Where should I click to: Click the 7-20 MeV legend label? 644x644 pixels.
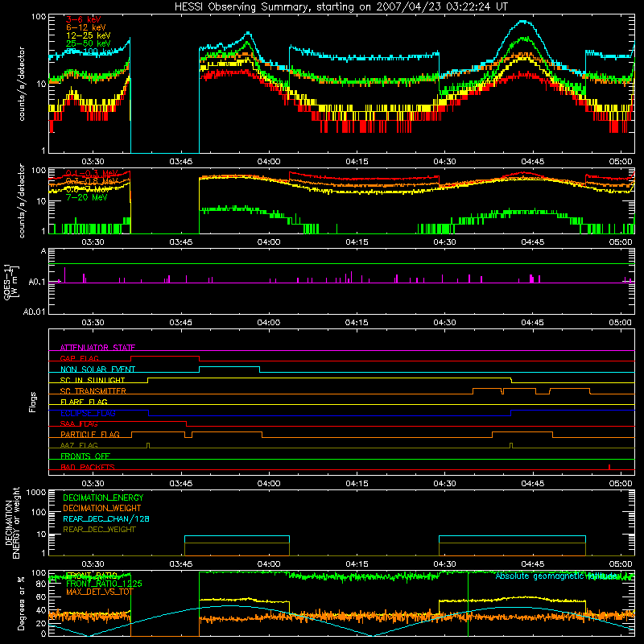coord(87,197)
